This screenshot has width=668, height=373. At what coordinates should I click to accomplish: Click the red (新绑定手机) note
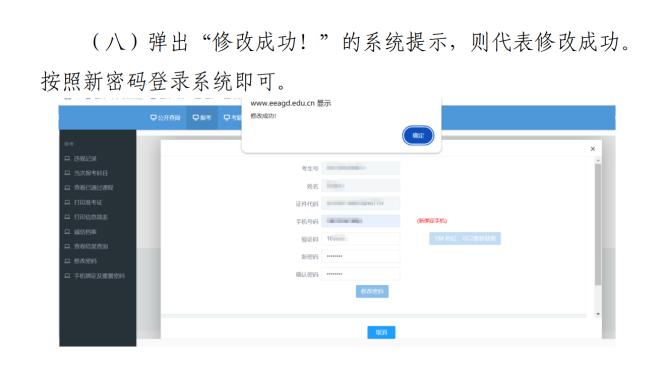point(432,221)
